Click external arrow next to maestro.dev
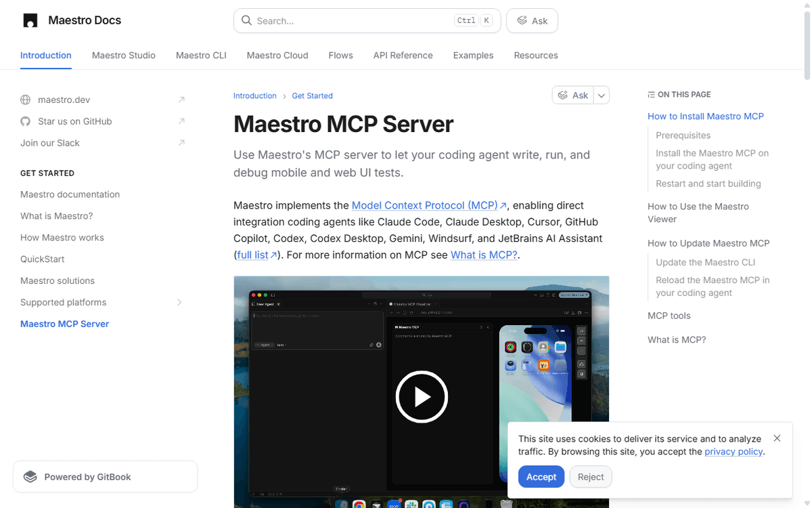 pyautogui.click(x=181, y=100)
